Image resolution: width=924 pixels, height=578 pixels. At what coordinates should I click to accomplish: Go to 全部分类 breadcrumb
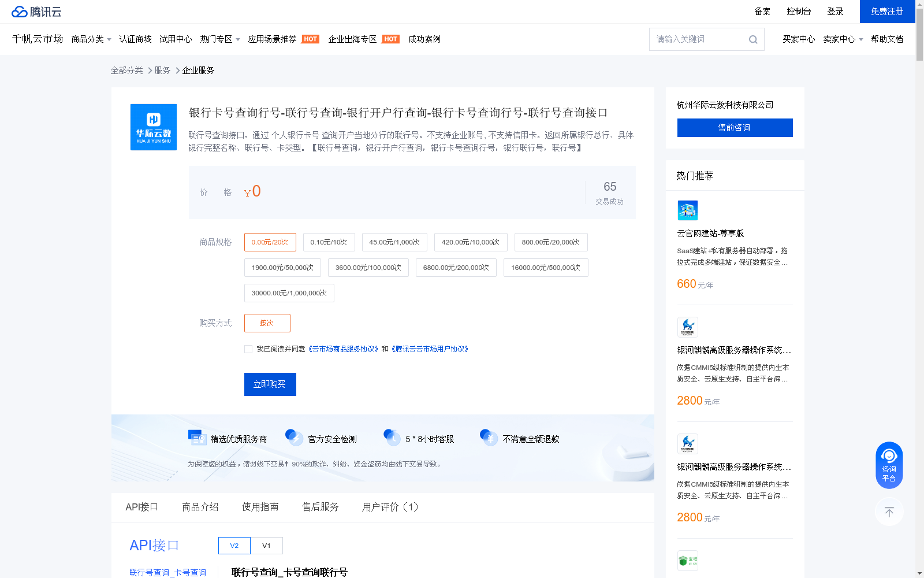[x=127, y=71]
